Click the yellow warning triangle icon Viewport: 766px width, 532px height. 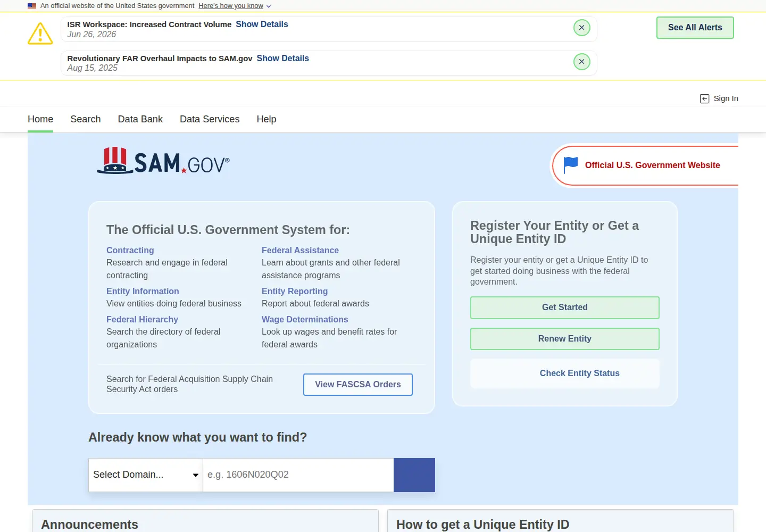tap(40, 34)
